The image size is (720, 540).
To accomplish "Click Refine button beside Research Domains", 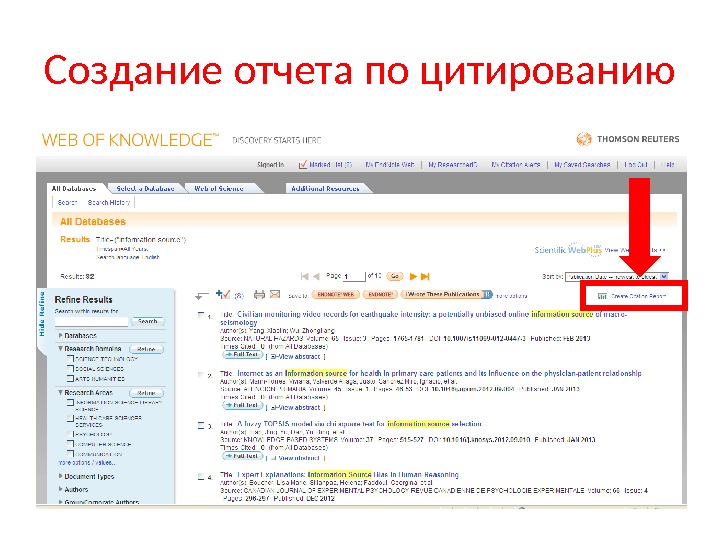I will [146, 349].
